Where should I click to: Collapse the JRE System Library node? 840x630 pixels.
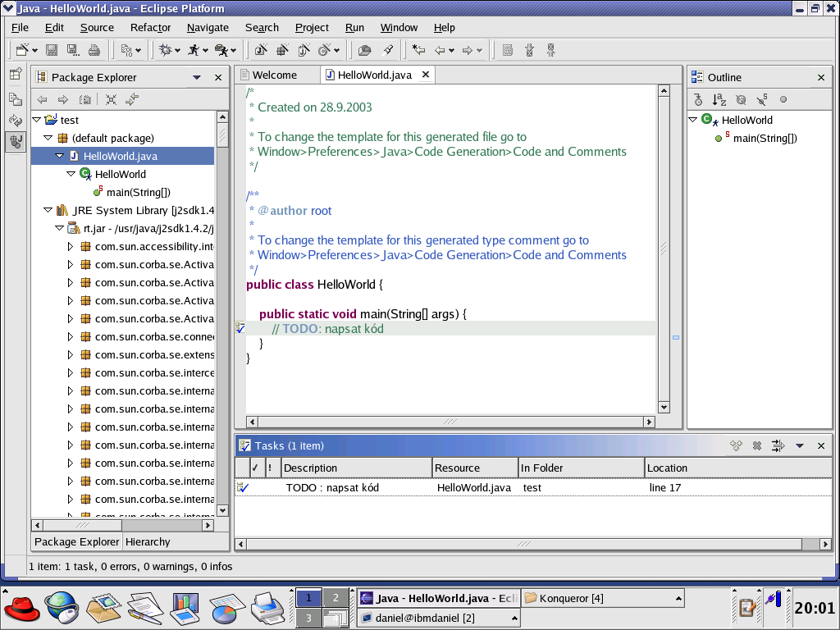tap(48, 210)
